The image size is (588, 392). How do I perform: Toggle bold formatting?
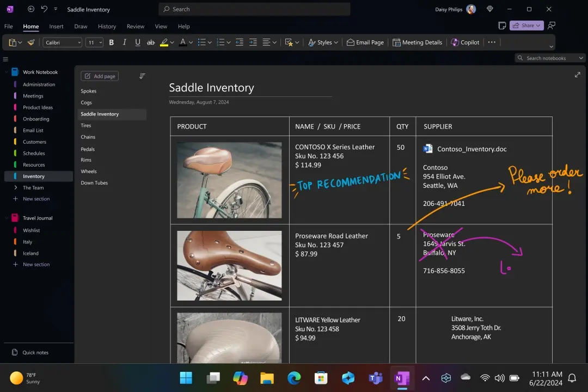pos(112,42)
